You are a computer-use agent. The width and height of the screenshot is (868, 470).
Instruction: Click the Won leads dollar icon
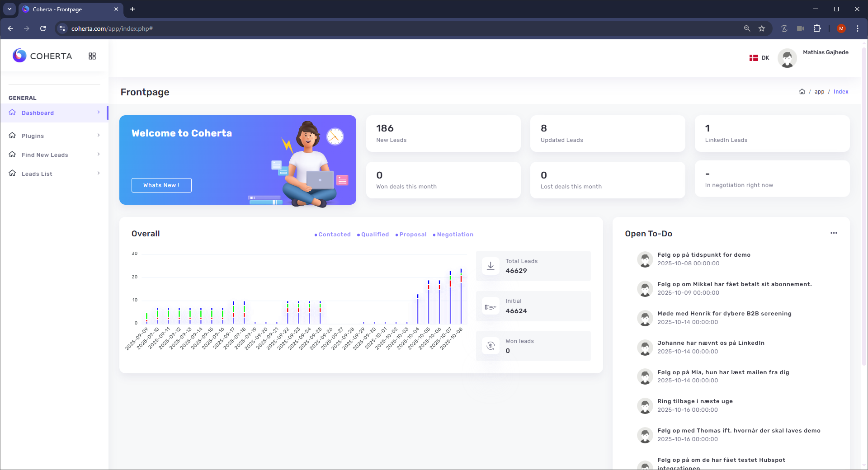tap(491, 346)
